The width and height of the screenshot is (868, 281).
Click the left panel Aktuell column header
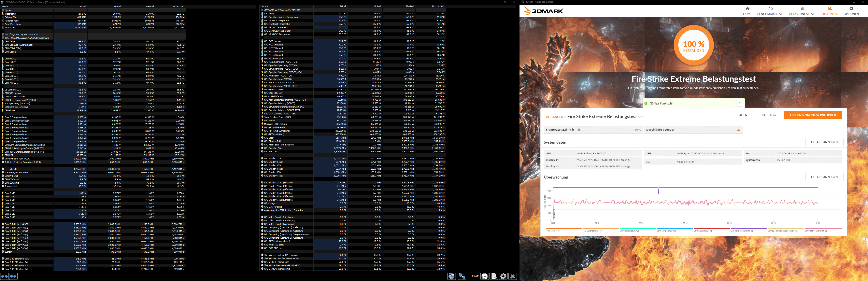click(70, 6)
